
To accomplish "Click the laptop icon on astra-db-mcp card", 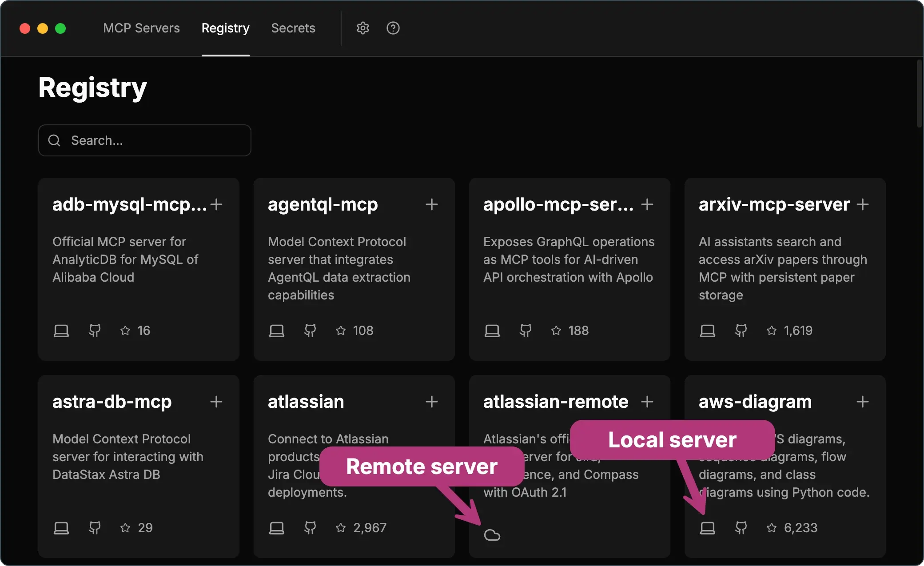I will coord(61,528).
